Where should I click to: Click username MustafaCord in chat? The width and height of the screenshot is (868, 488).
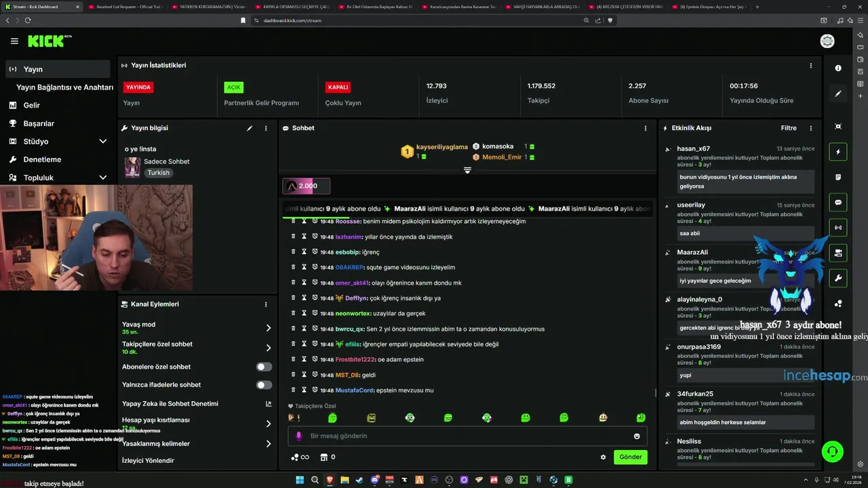355,390
